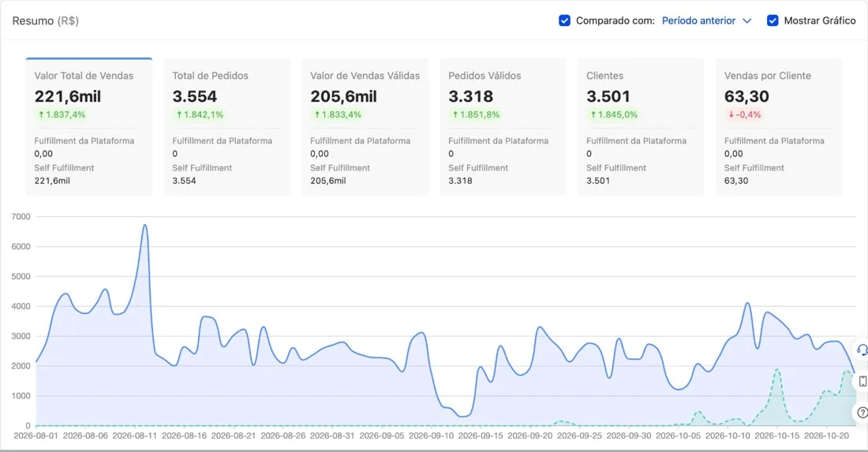Click the 3.554 headline value
Image resolution: width=868 pixels, height=452 pixels.
195,96
